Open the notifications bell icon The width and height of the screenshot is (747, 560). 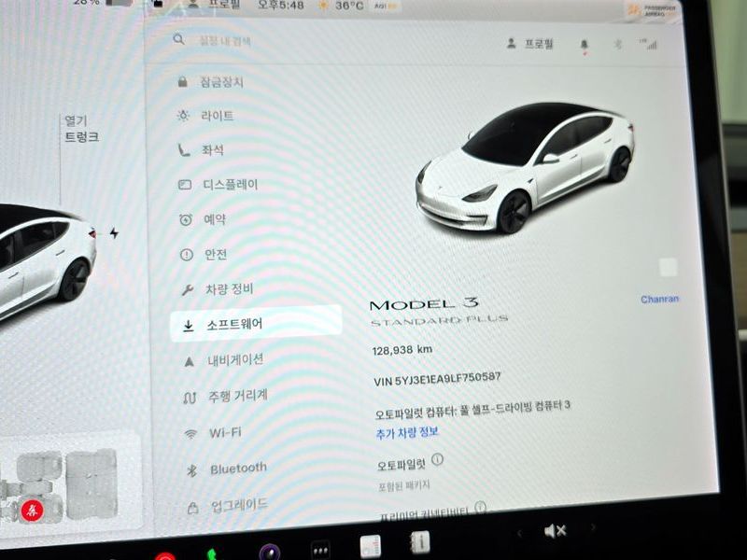coord(585,45)
